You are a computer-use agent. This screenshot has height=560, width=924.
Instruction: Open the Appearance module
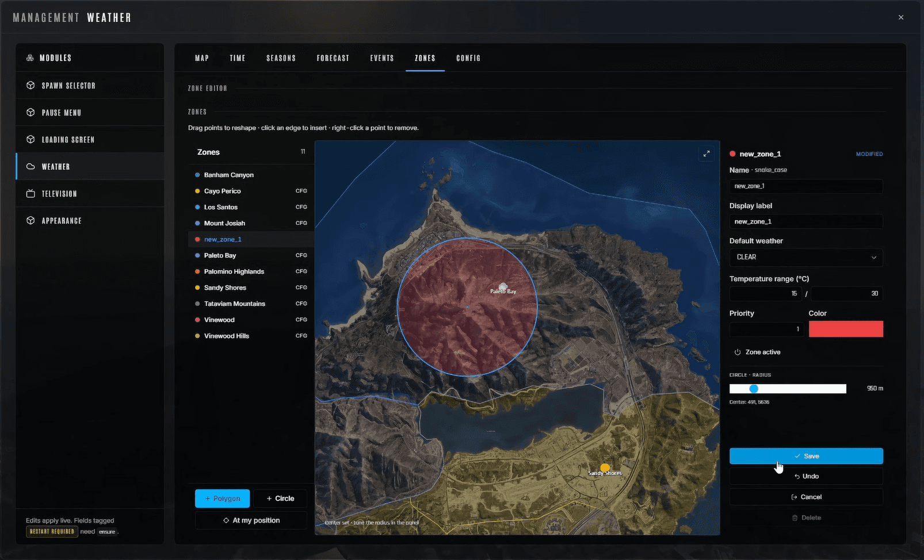click(x=90, y=220)
